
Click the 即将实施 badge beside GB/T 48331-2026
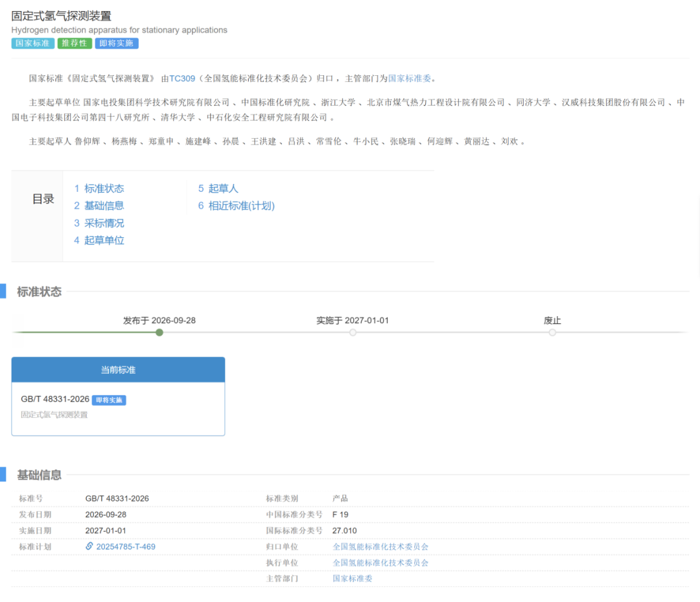pos(109,400)
